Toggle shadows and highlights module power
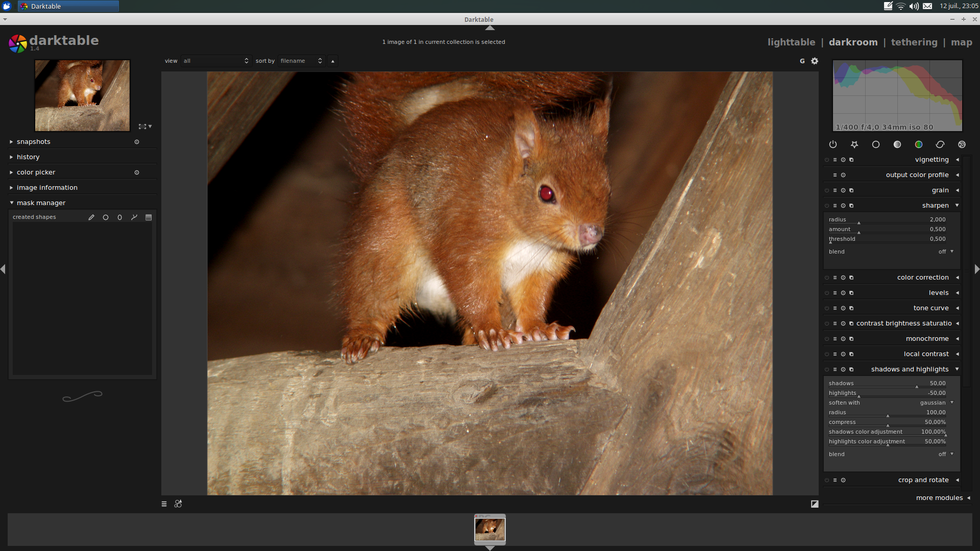The image size is (980, 551). [x=827, y=369]
